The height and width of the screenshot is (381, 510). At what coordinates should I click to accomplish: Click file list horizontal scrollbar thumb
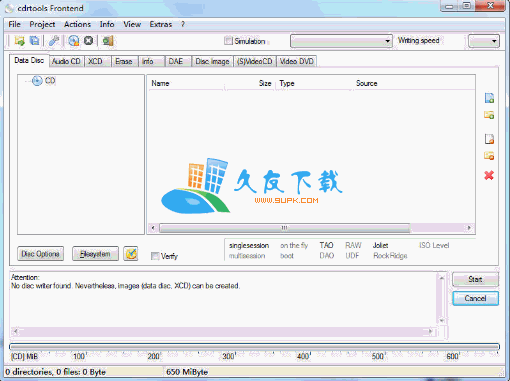point(284,228)
